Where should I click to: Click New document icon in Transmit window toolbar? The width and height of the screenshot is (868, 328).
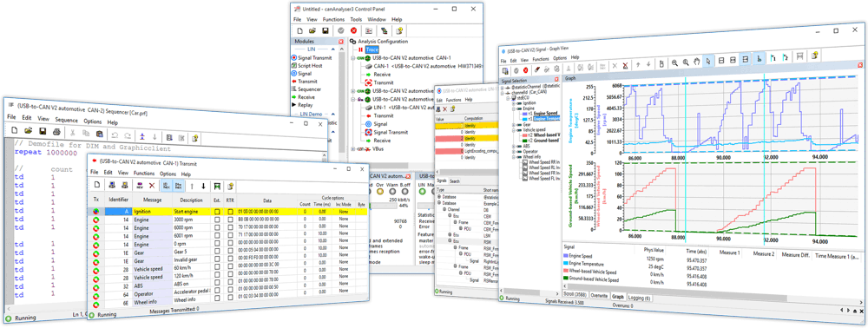point(97,186)
